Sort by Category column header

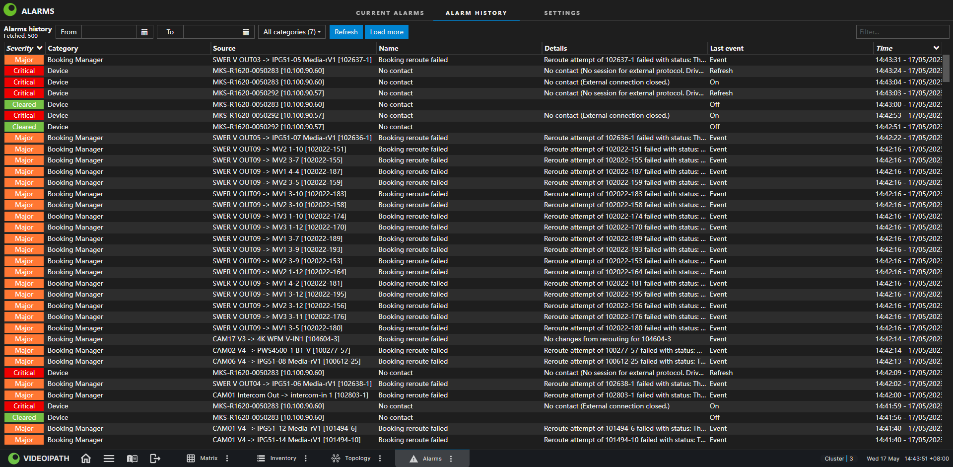[63, 48]
